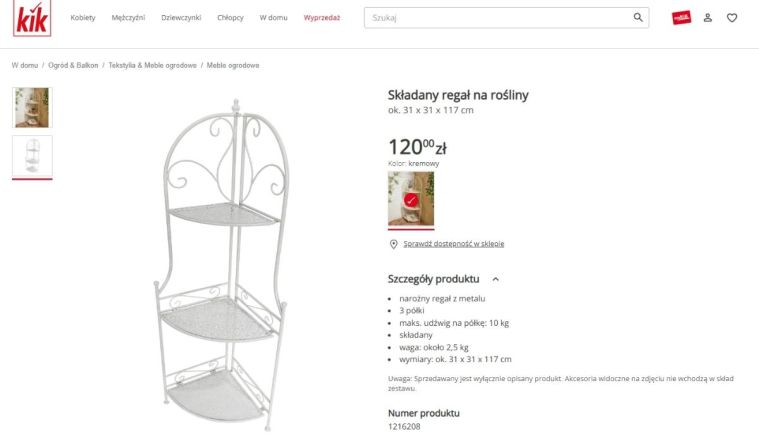Click the KiK logo
This screenshot has width=759, height=443.
[x=32, y=18]
